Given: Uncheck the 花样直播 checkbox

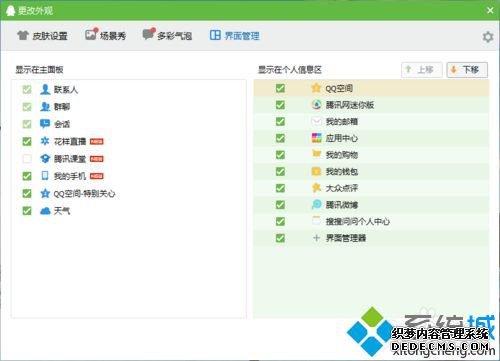Looking at the screenshot, I should click(x=27, y=141).
